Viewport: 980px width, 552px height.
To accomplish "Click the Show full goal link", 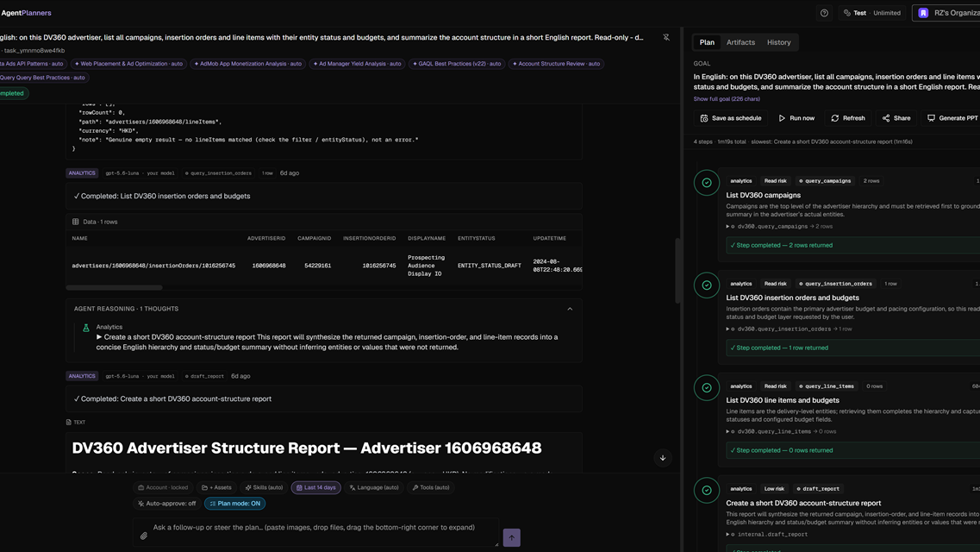I will pyautogui.click(x=727, y=99).
